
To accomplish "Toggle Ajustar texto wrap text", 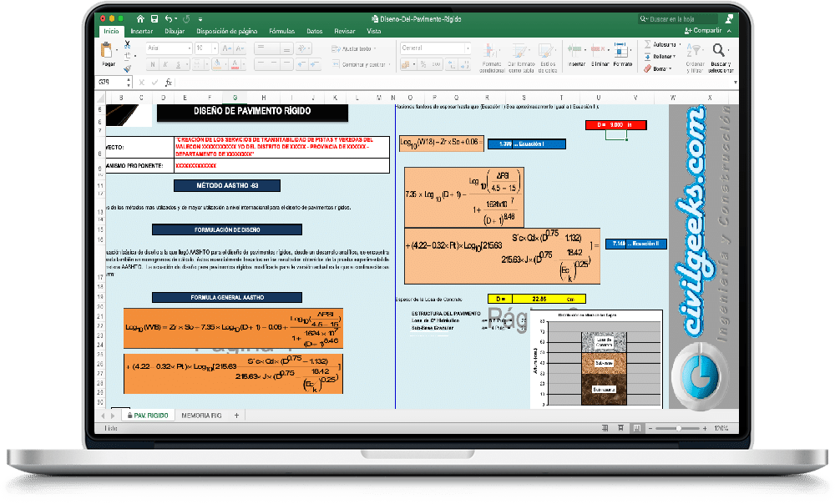I will coord(353,48).
